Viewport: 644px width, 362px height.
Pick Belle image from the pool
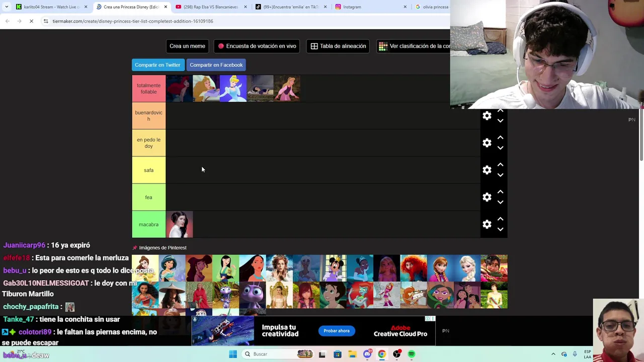[145, 268]
